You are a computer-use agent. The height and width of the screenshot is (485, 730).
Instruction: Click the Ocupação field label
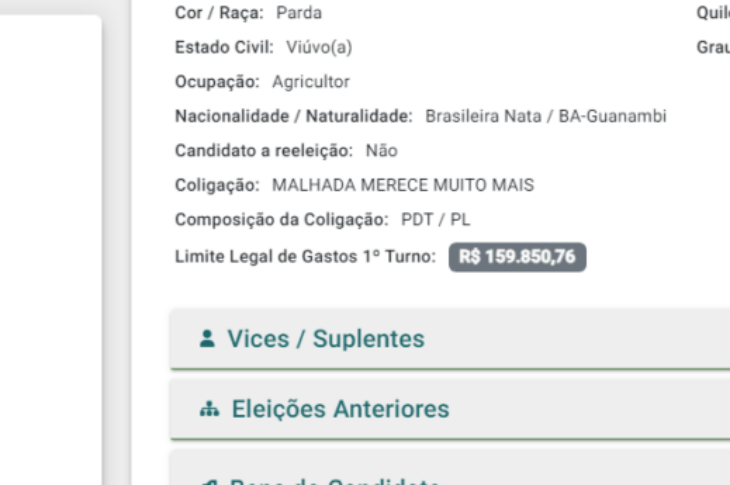pos(213,82)
